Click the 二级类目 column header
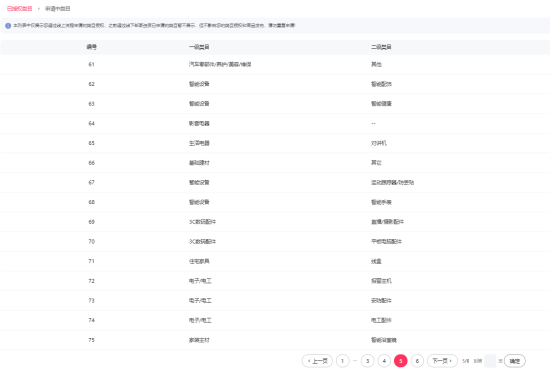The width and height of the screenshot is (550, 374). click(x=381, y=47)
